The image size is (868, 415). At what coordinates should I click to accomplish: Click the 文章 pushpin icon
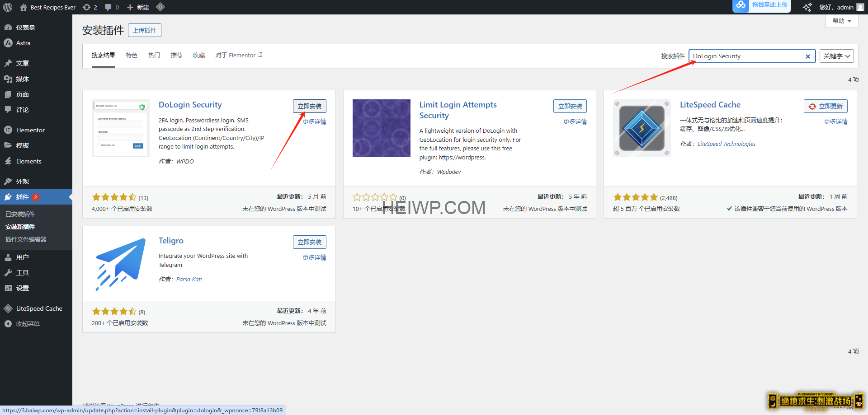pyautogui.click(x=8, y=63)
